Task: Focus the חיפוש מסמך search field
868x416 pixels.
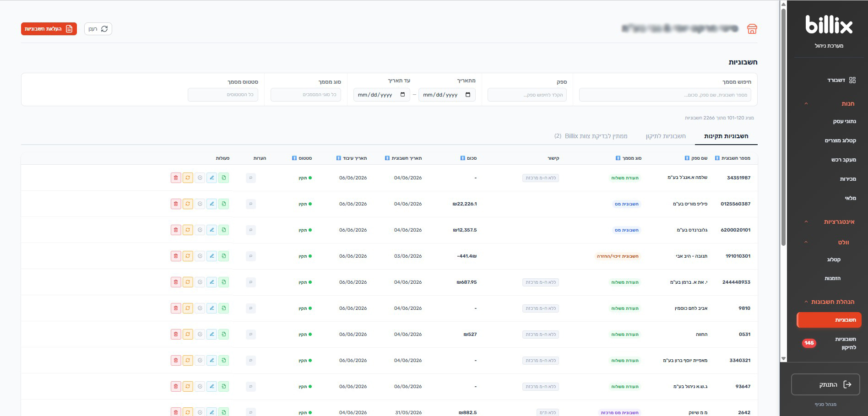Action: tap(665, 95)
